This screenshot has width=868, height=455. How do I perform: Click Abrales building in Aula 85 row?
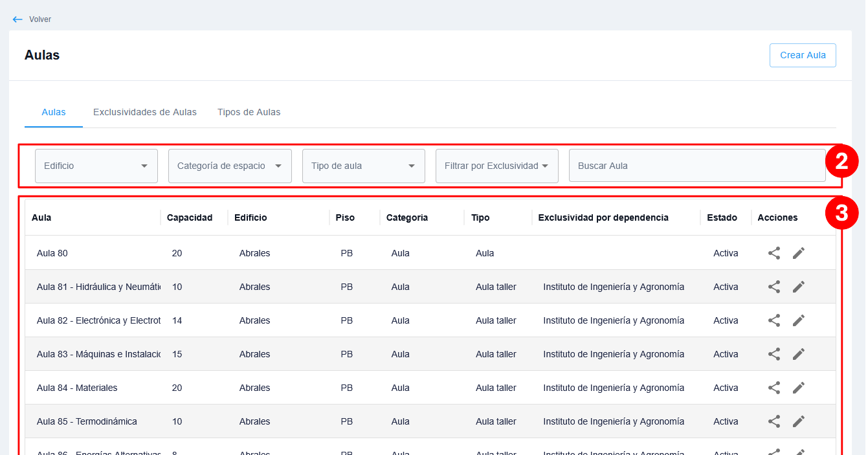(x=254, y=421)
